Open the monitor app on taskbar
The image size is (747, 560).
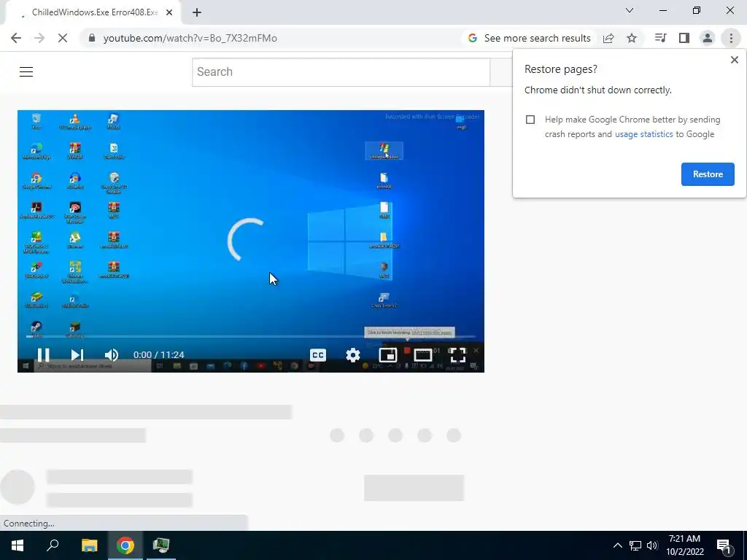pos(161,545)
